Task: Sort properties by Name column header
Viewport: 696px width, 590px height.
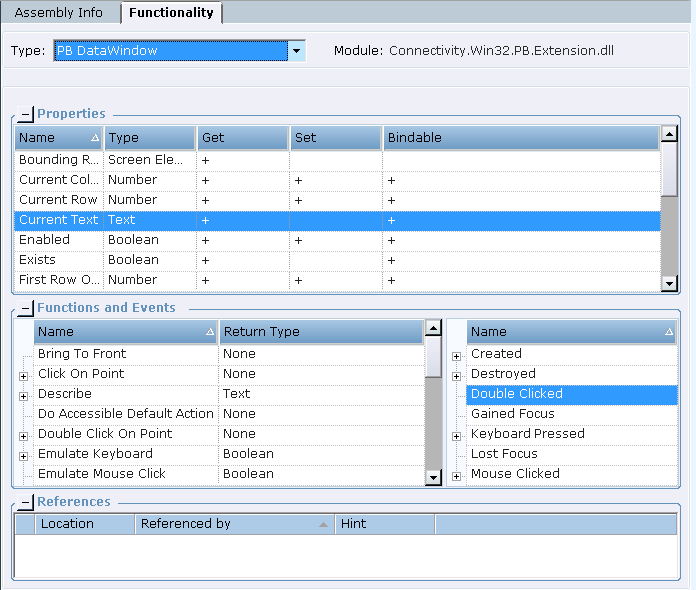Action: (x=59, y=138)
